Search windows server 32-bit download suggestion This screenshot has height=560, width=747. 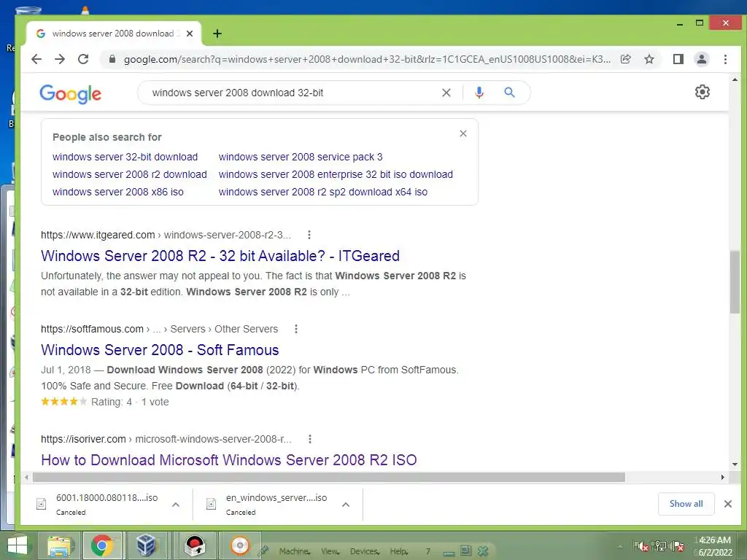tap(125, 157)
